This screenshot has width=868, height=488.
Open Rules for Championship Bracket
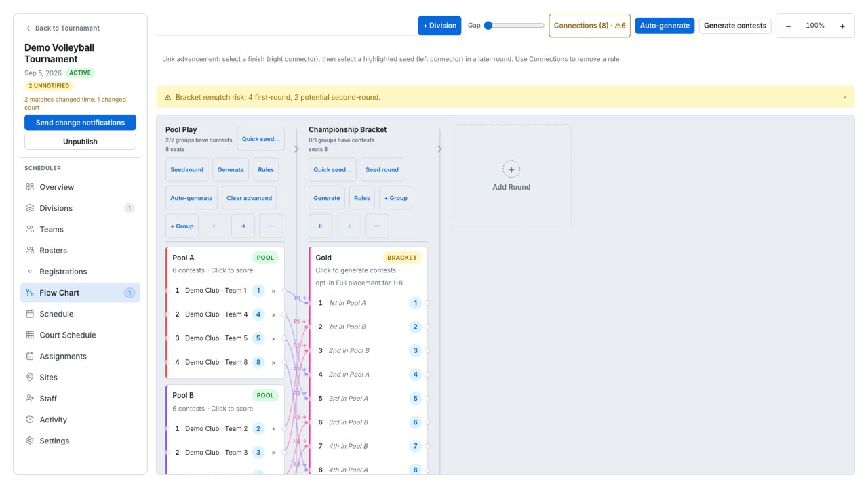click(x=362, y=198)
